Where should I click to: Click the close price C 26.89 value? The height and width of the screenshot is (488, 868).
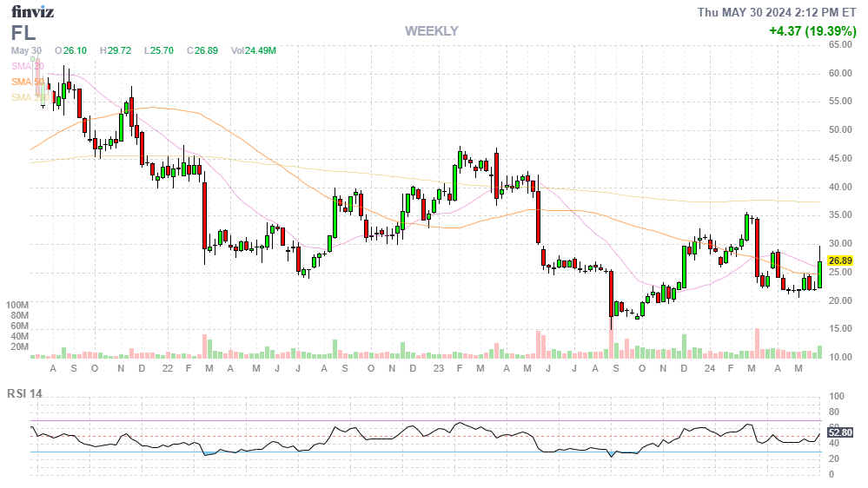(202, 50)
